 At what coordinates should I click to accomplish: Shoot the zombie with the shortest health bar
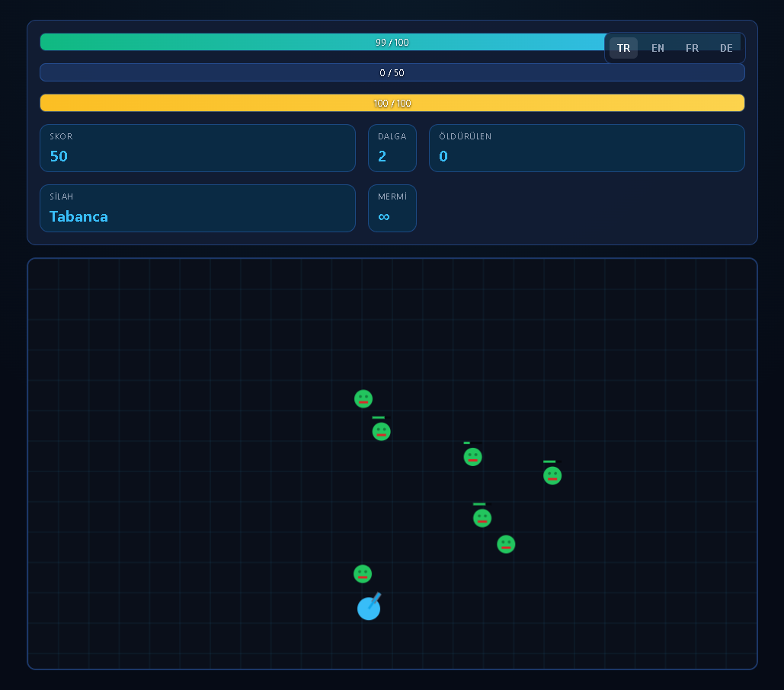point(473,457)
